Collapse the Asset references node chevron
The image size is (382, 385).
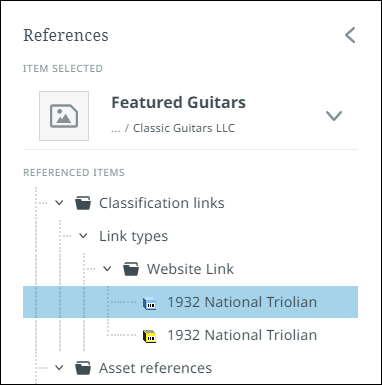(x=59, y=368)
